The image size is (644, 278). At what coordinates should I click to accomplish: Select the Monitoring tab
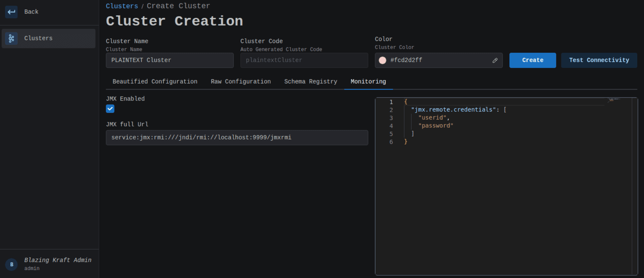point(368,82)
